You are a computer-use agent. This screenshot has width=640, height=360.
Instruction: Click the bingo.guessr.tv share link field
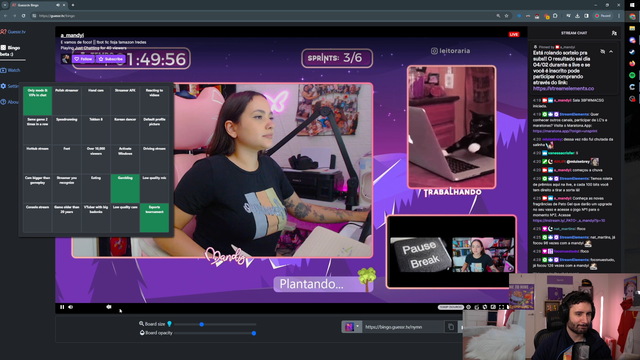[402, 327]
